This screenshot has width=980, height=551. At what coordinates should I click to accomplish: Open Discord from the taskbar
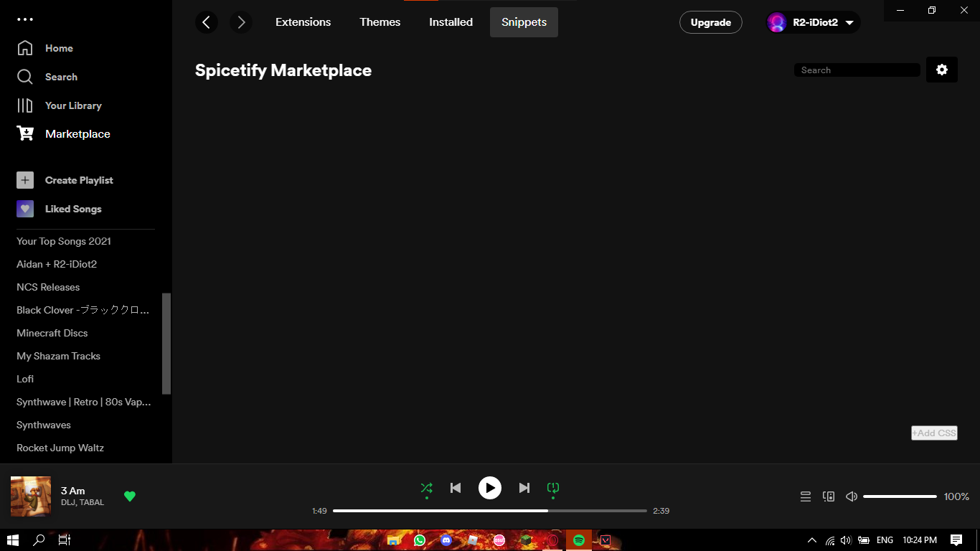(446, 540)
